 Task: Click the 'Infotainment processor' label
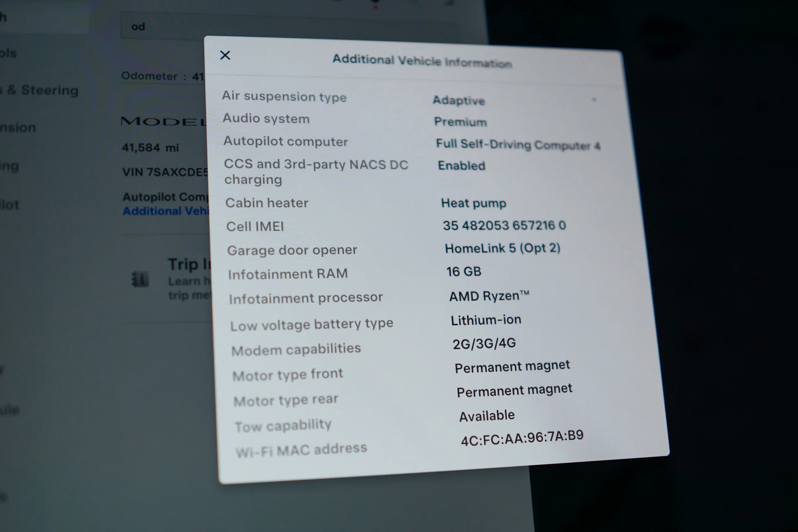click(306, 298)
